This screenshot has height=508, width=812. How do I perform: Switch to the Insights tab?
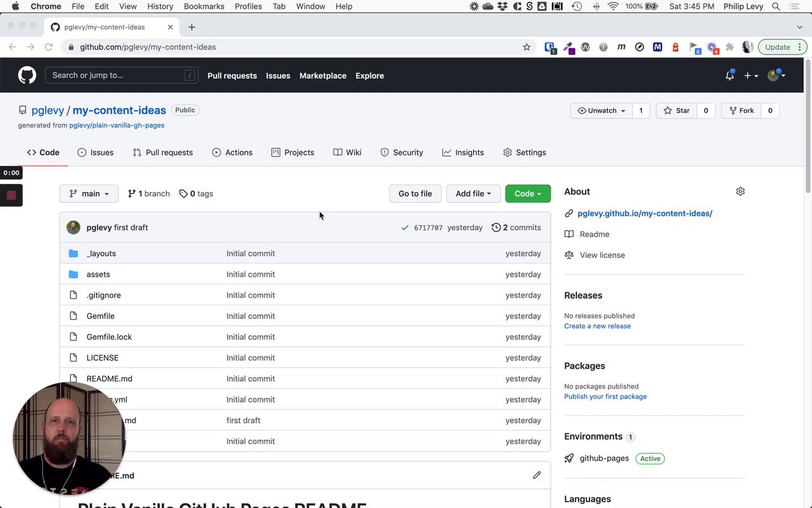(x=463, y=152)
